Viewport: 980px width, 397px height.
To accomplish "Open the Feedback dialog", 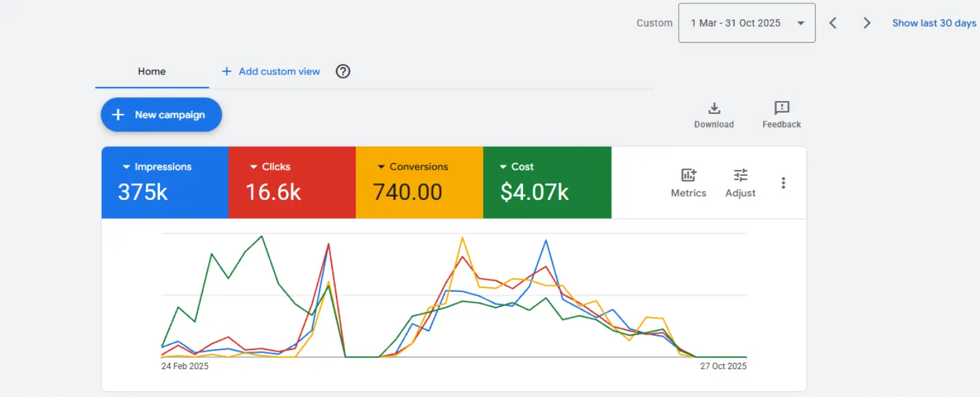I will pyautogui.click(x=782, y=115).
